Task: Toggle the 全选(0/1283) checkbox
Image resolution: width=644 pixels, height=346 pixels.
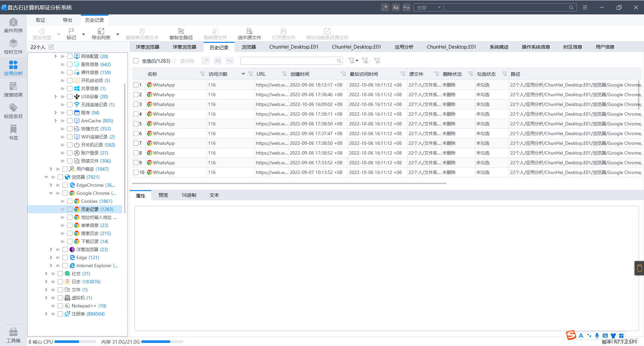Action: coord(136,61)
